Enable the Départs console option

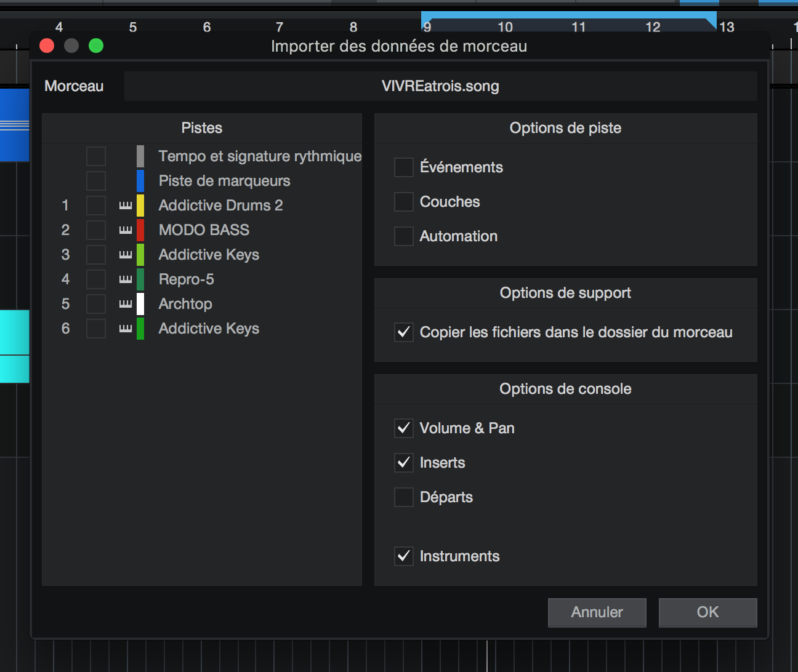click(x=404, y=497)
